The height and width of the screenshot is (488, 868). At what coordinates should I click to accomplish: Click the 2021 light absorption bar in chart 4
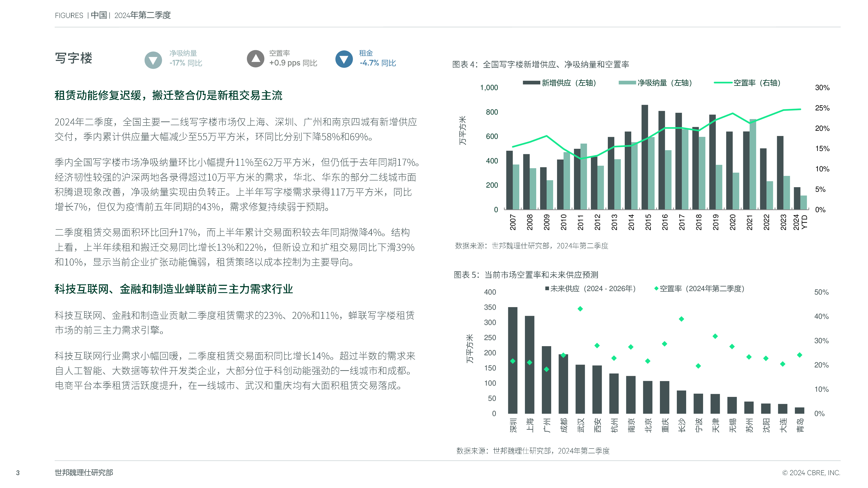pyautogui.click(x=753, y=164)
